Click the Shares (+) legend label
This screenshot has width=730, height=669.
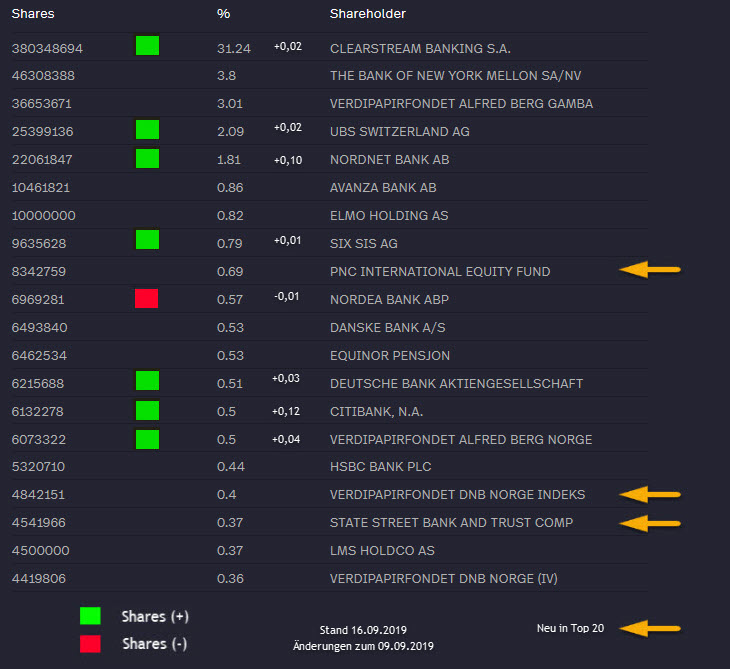pyautogui.click(x=155, y=616)
